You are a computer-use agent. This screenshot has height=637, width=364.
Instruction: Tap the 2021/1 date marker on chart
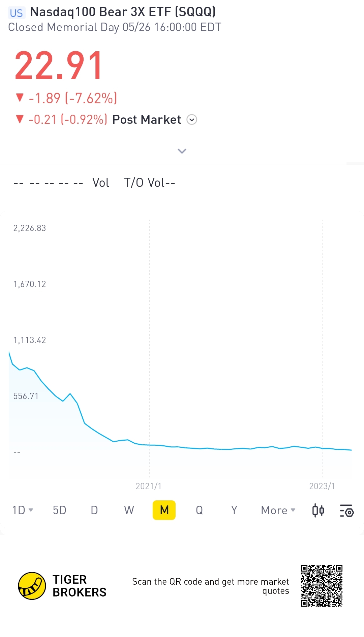(x=149, y=486)
